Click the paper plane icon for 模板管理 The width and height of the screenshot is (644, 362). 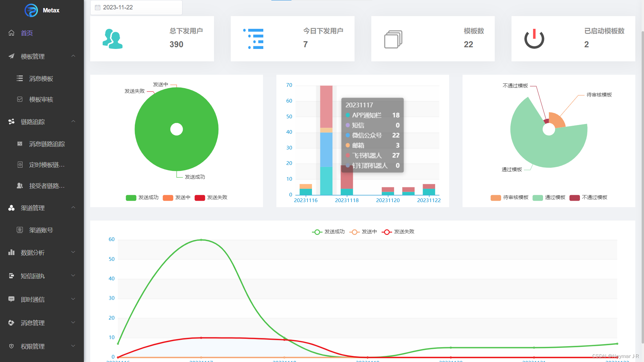tap(11, 56)
